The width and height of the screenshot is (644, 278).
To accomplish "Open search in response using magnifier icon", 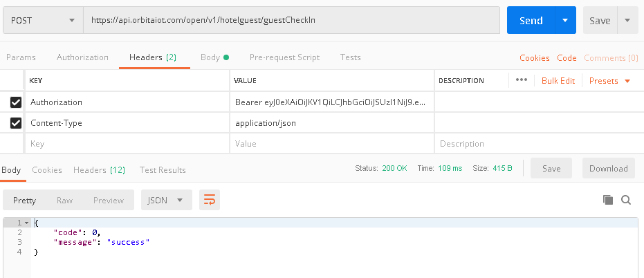I will coord(626,200).
